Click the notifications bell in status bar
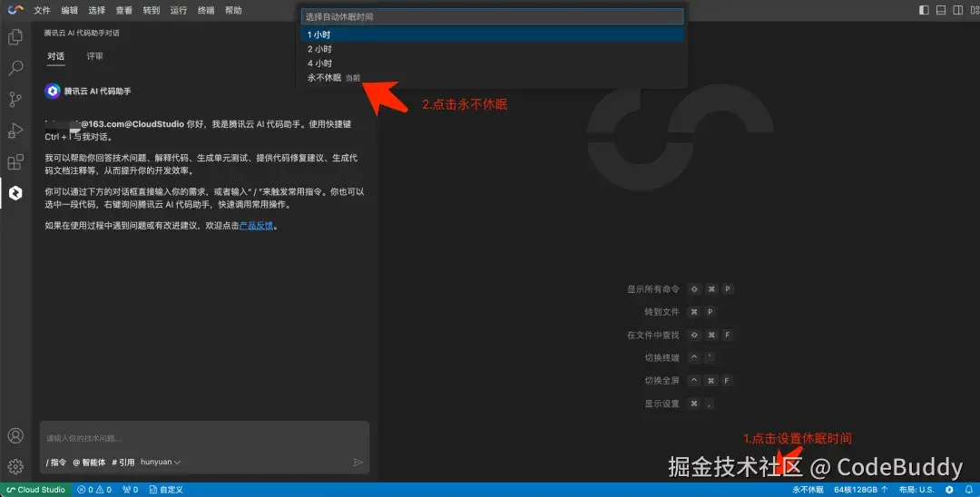The height and width of the screenshot is (497, 980). tap(969, 490)
